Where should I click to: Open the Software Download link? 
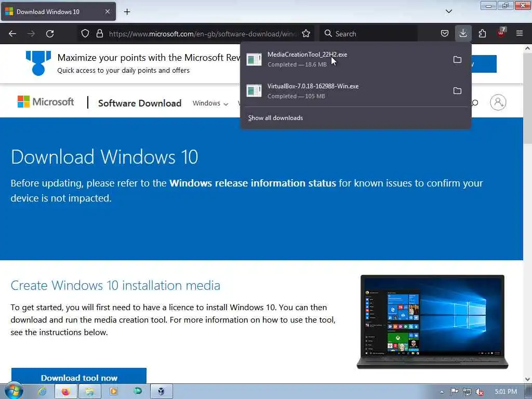(x=140, y=103)
